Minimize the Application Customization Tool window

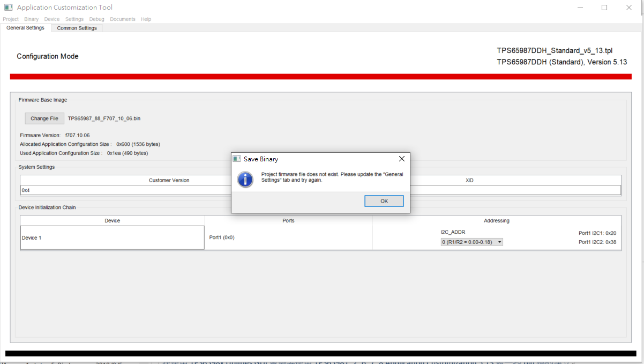point(580,8)
